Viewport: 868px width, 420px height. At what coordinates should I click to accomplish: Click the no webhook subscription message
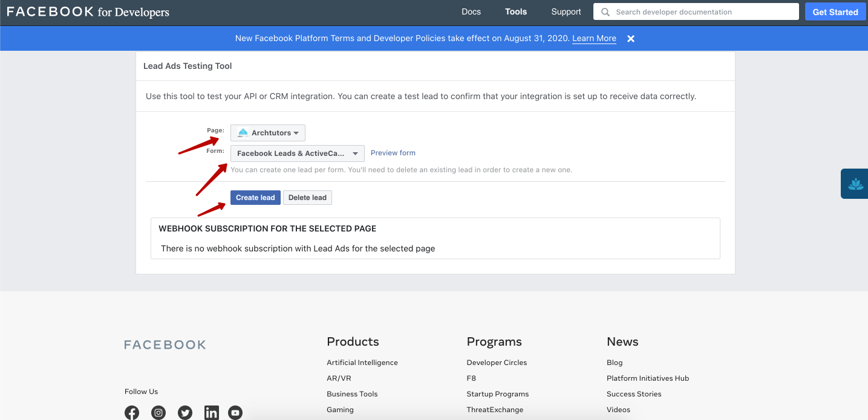(x=298, y=248)
